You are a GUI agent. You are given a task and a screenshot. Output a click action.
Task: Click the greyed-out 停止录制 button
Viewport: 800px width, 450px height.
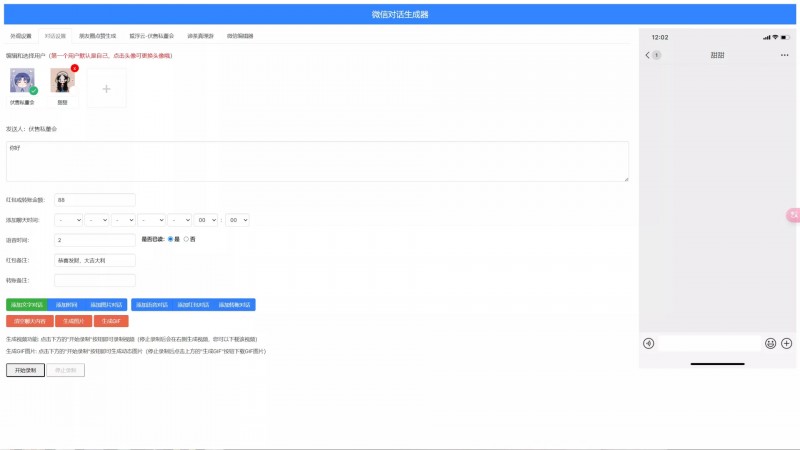tap(66, 370)
